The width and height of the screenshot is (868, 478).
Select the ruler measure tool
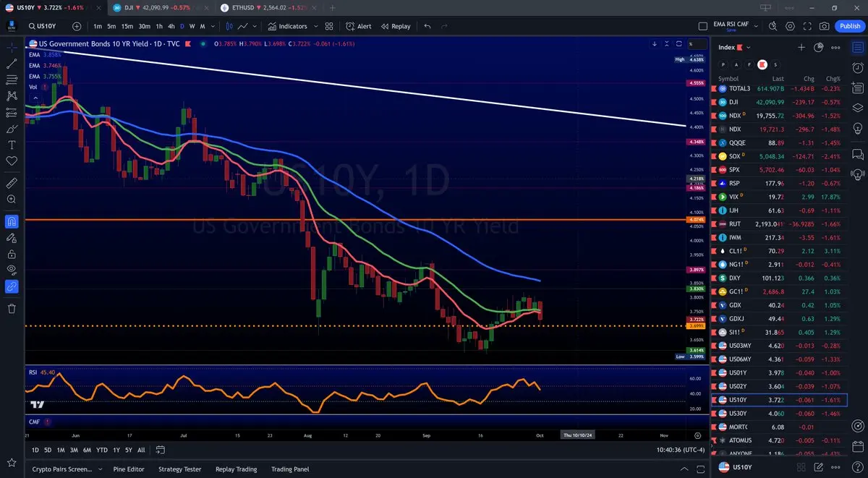click(12, 182)
